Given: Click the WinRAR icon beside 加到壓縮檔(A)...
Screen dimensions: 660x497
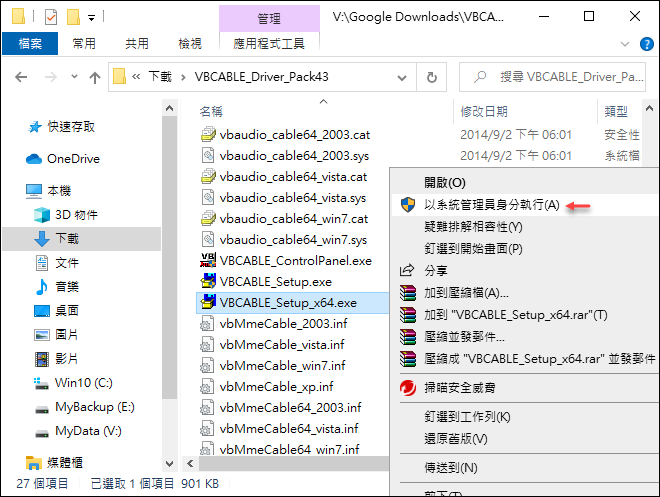Looking at the screenshot, I should (407, 293).
